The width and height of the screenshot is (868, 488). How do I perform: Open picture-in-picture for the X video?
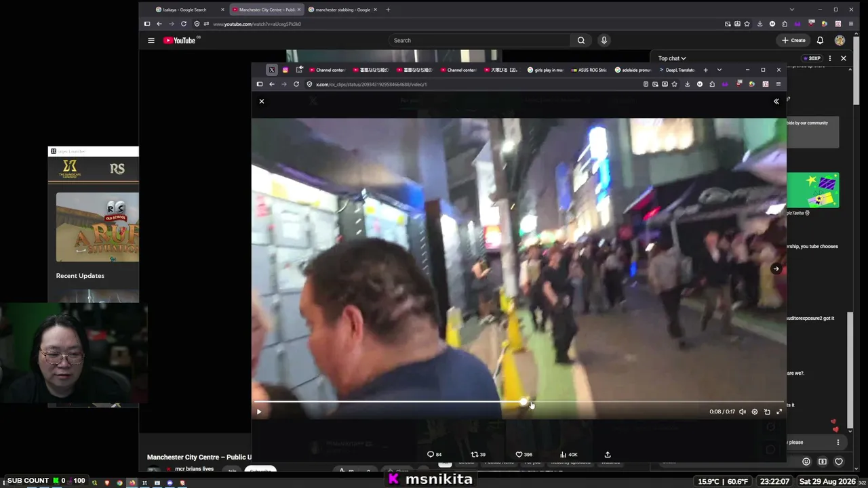point(767,411)
